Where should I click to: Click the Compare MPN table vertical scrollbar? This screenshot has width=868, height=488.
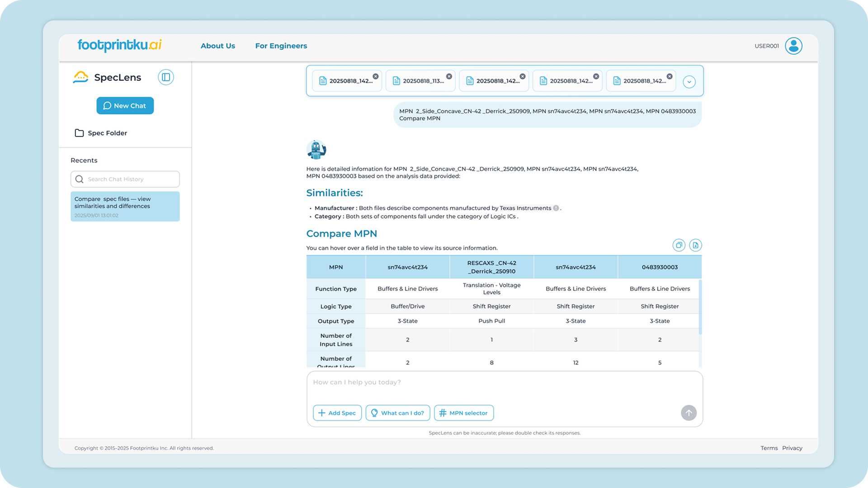[700, 307]
